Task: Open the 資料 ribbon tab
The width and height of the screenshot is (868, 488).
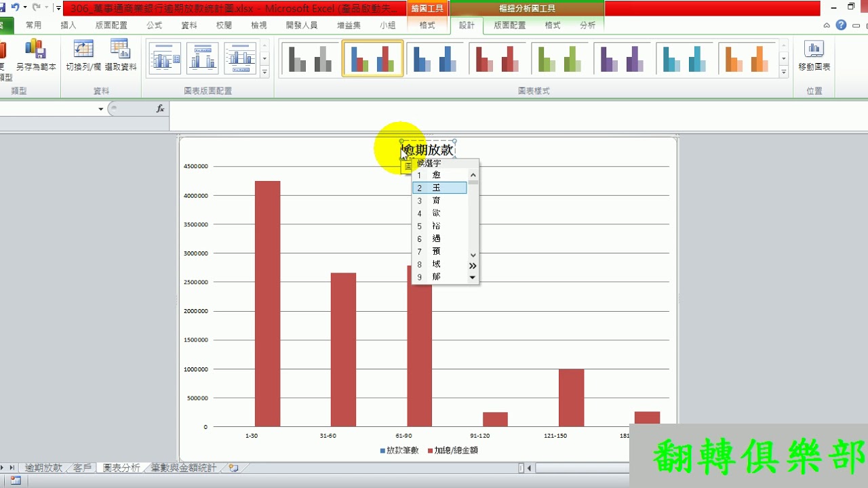Action: point(189,25)
